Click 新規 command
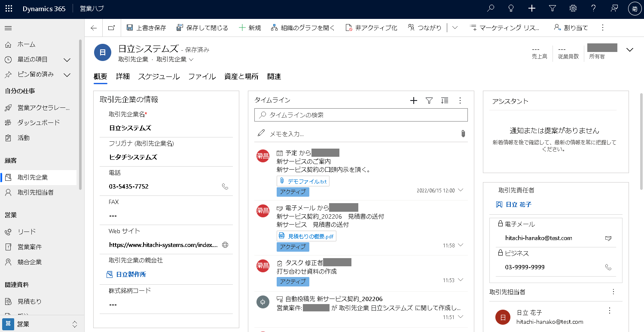This screenshot has height=332, width=644. pos(250,28)
